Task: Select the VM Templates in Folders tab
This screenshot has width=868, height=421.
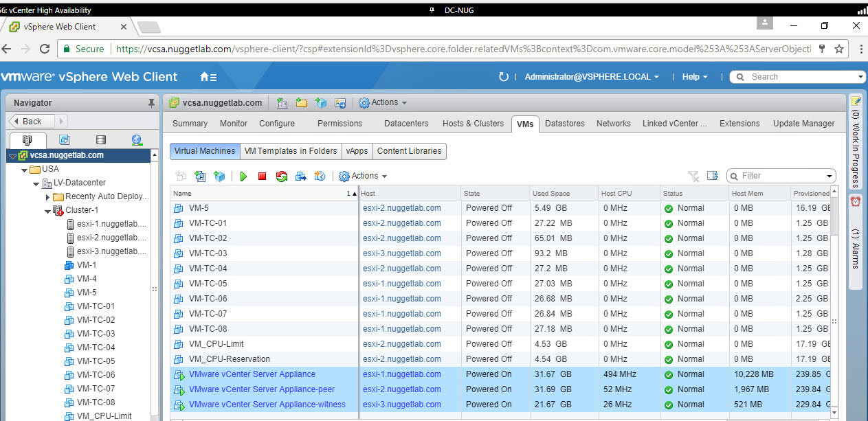Action: pos(291,151)
